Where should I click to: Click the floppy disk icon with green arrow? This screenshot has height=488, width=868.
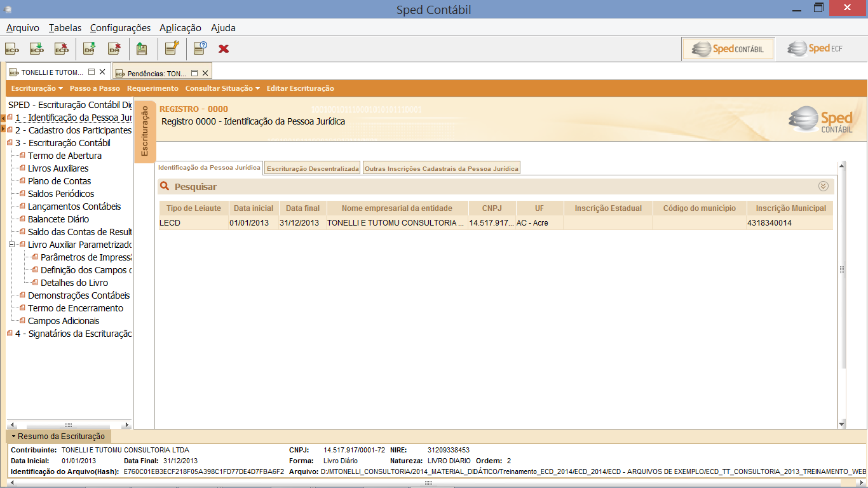click(142, 48)
